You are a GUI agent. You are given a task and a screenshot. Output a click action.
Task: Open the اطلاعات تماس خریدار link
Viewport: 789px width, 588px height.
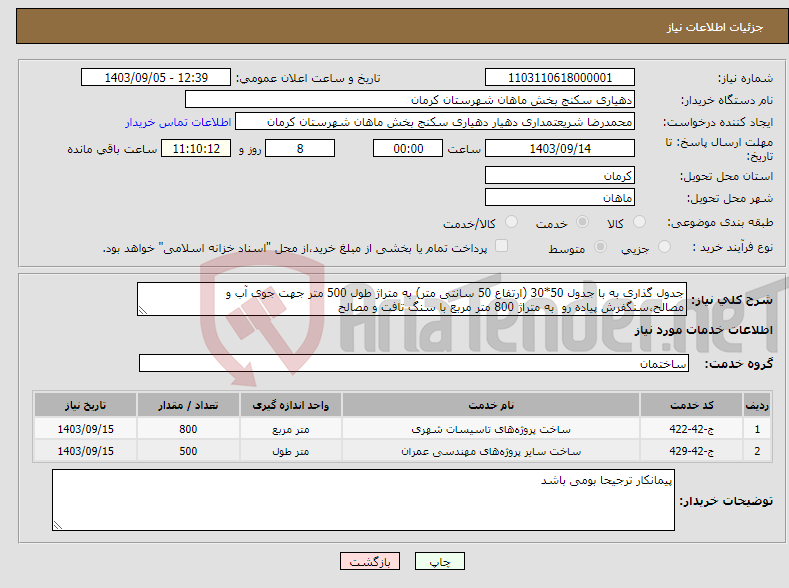pos(178,122)
